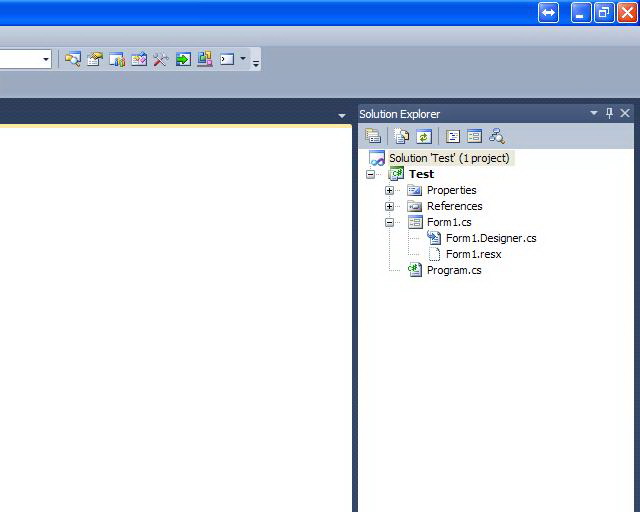This screenshot has height=512, width=640.
Task: Open the Team Explorer toolbar icon
Action: click(117, 59)
